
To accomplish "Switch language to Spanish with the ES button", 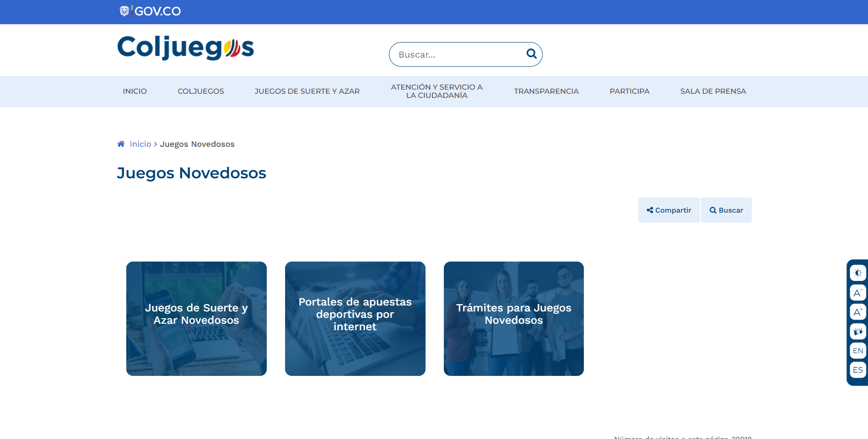I will [x=858, y=370].
